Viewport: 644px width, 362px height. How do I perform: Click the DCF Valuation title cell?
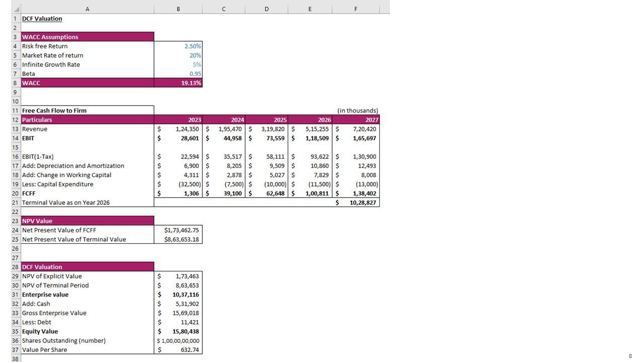click(42, 19)
